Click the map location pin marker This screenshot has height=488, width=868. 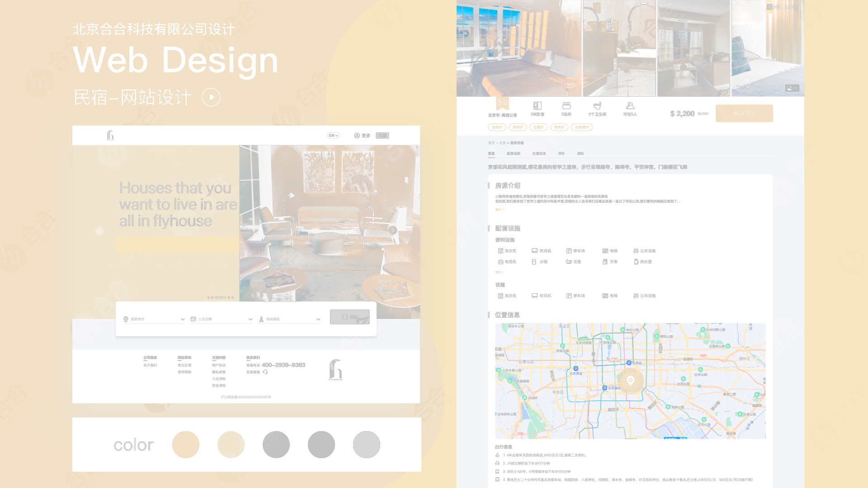(630, 380)
